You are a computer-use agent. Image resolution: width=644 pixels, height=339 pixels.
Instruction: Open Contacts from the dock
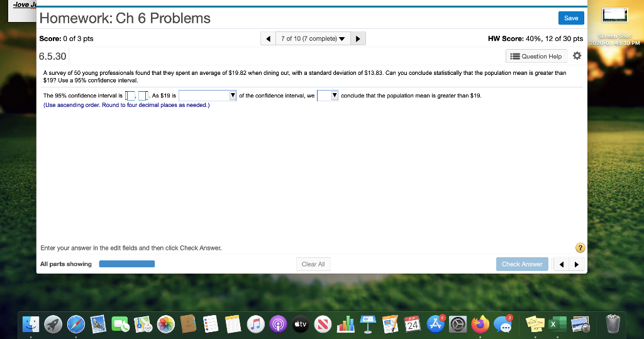pyautogui.click(x=188, y=324)
